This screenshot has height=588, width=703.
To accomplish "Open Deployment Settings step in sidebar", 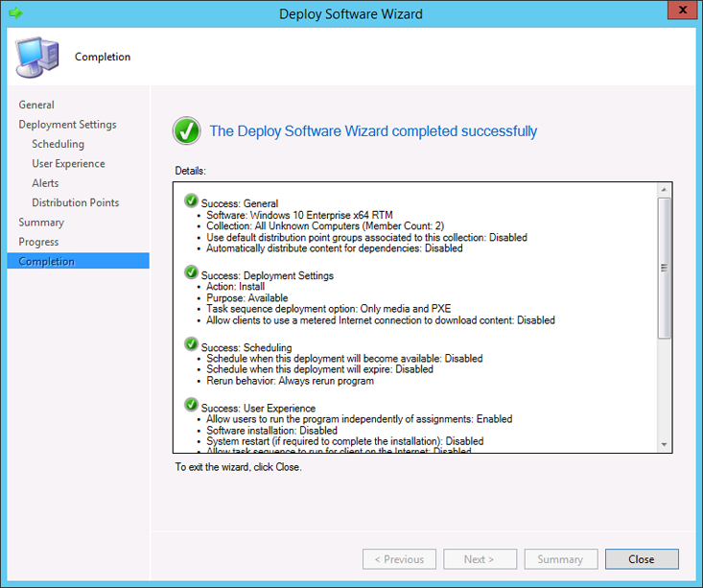I will tap(67, 125).
